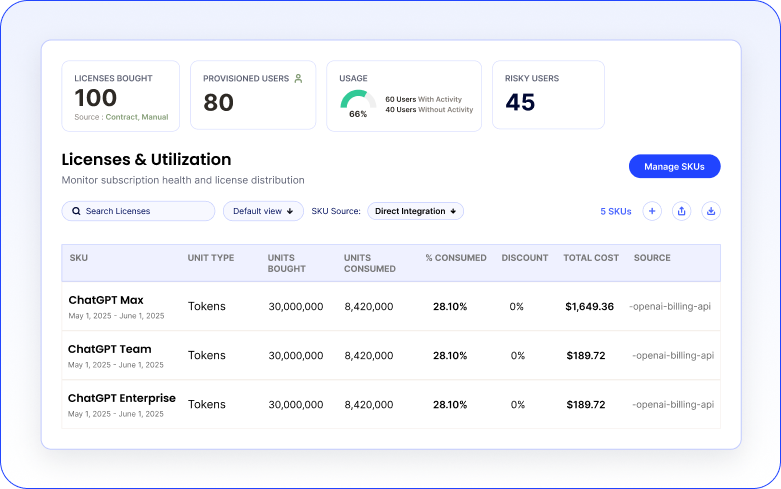
Task: Click ChatGPT Max's 28.10% consumed cell
Action: (x=450, y=307)
